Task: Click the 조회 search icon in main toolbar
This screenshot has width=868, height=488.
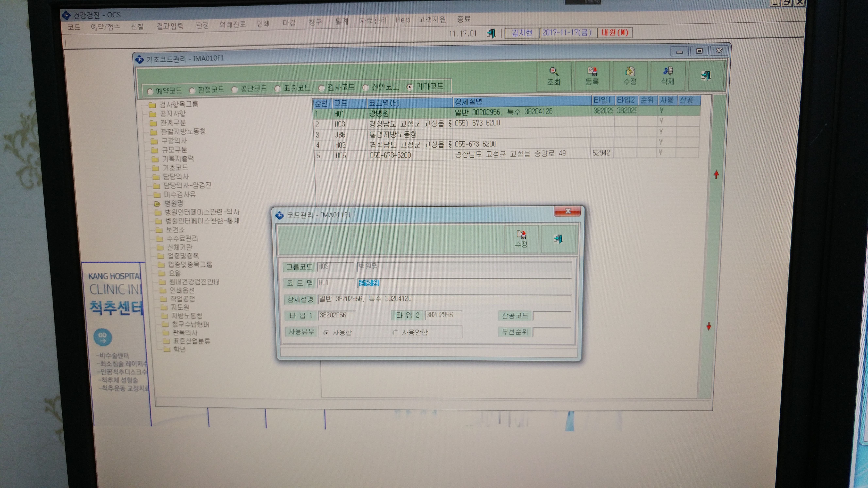Action: pyautogui.click(x=554, y=76)
